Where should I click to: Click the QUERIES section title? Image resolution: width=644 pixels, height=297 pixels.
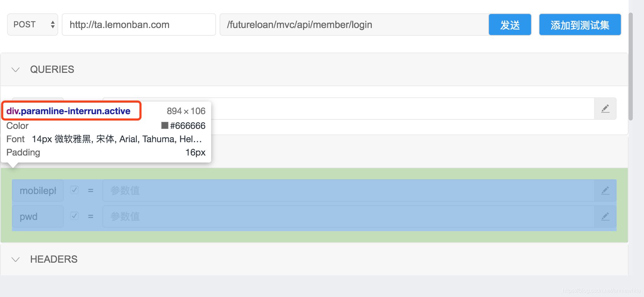point(52,69)
